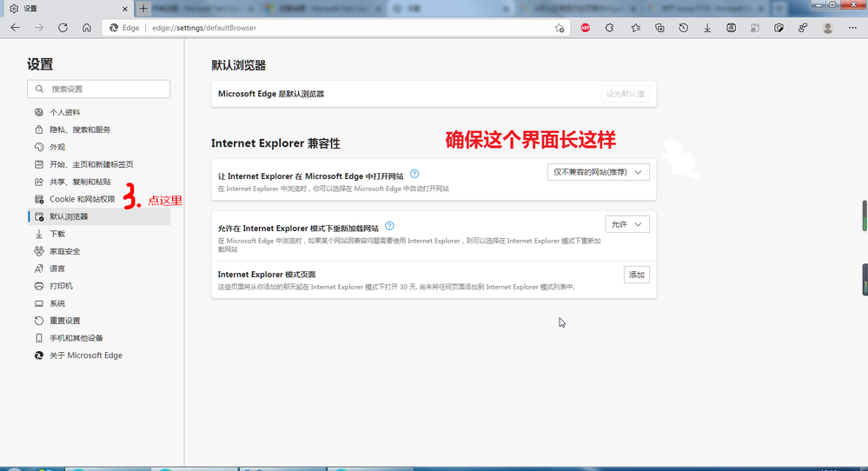Open 隐私、搜索和服务 settings
Image resolution: width=868 pixels, height=471 pixels.
98,129
